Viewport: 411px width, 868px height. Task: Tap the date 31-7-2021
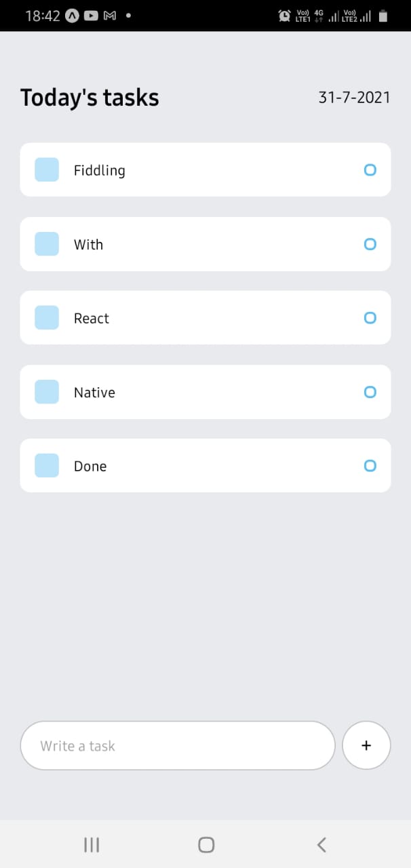353,97
